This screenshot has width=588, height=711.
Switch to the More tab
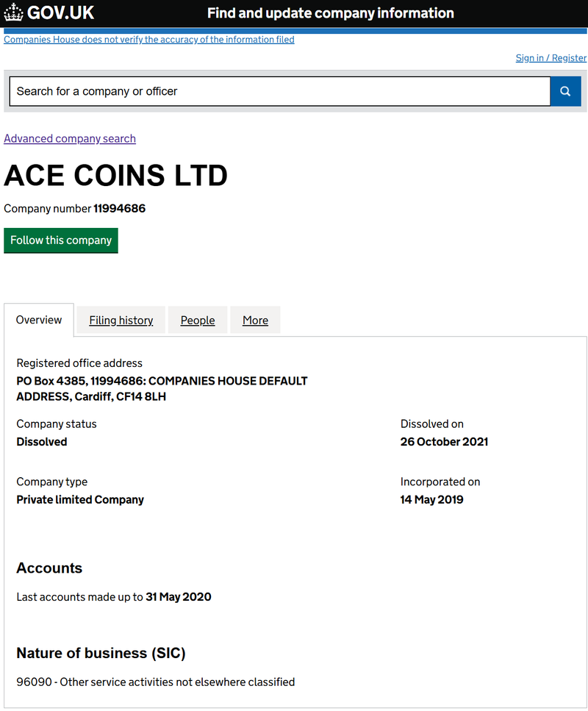pos(255,320)
